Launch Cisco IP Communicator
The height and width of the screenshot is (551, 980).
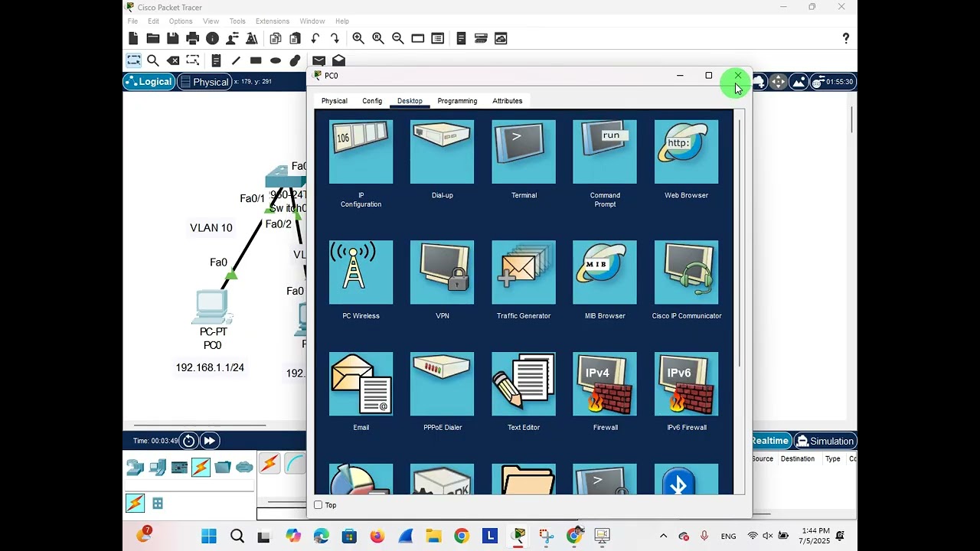click(x=686, y=272)
